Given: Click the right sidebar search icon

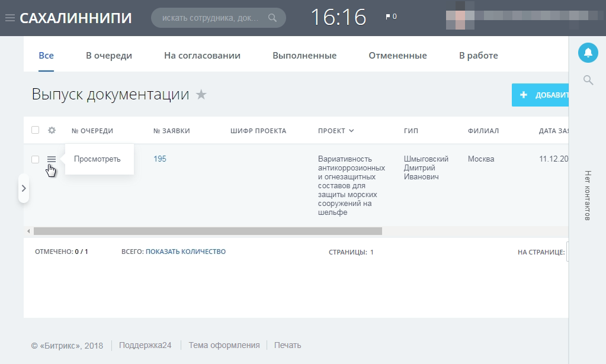Looking at the screenshot, I should (588, 80).
